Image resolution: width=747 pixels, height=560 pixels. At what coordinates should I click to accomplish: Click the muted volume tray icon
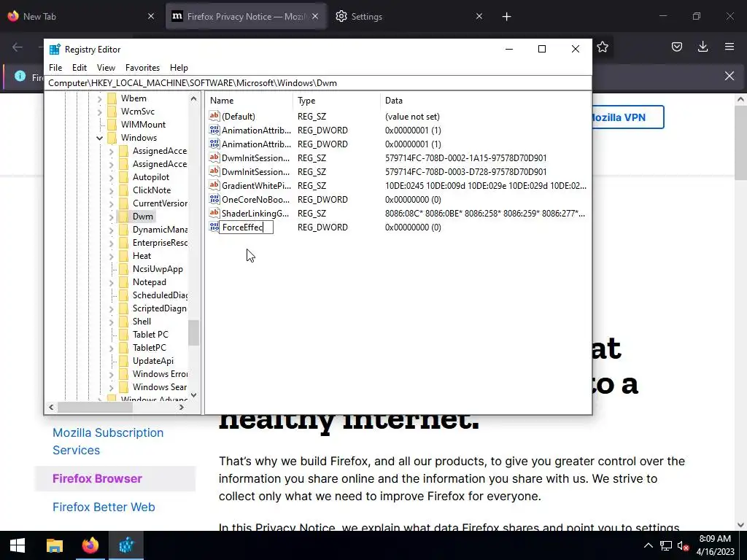pos(683,545)
